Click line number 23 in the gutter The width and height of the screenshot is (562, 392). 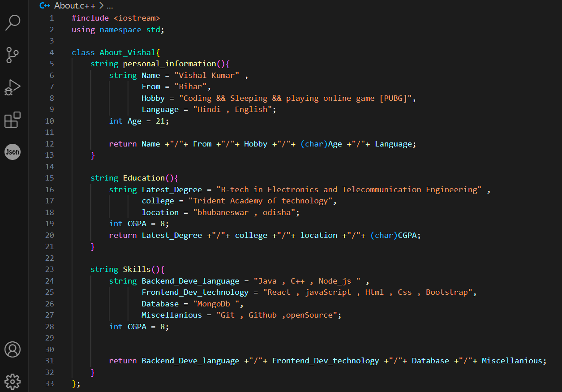point(49,269)
